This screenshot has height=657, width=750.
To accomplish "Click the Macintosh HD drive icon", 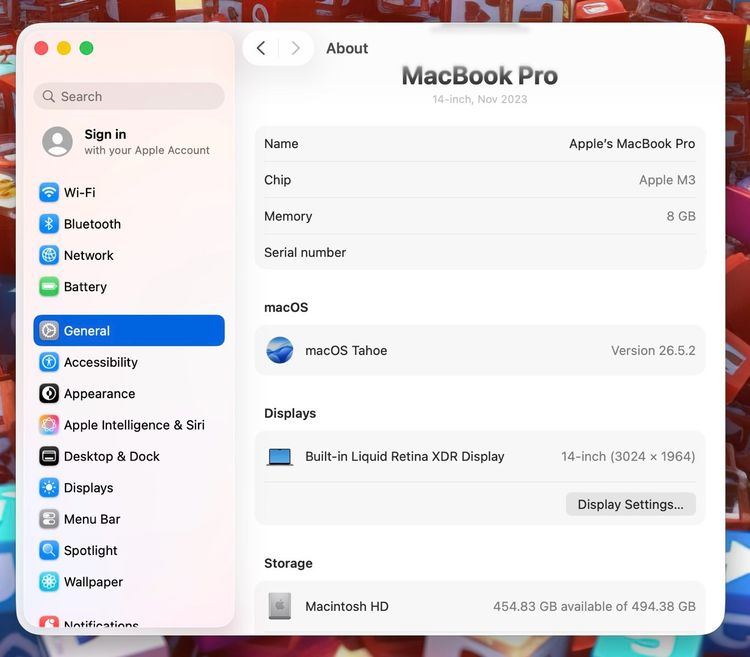I will pos(280,606).
